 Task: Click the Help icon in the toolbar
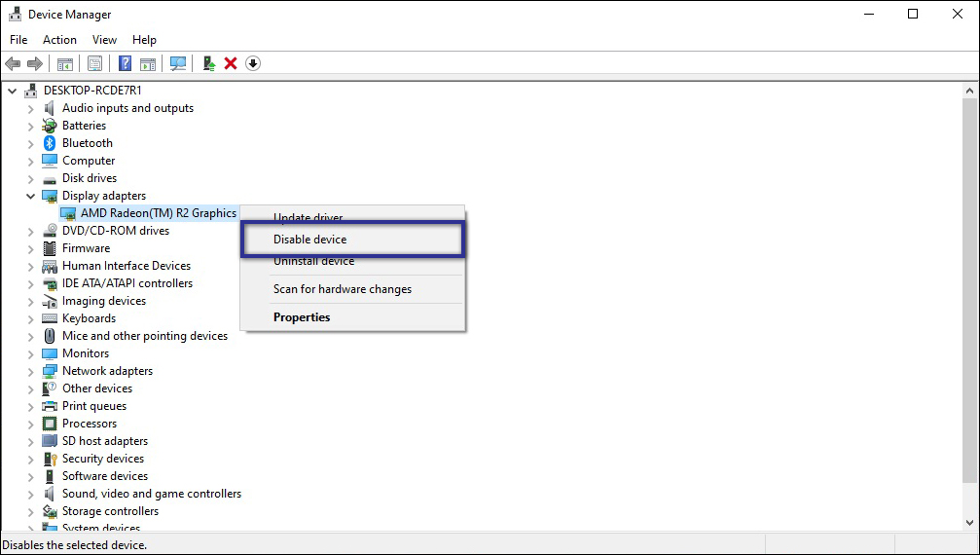126,63
